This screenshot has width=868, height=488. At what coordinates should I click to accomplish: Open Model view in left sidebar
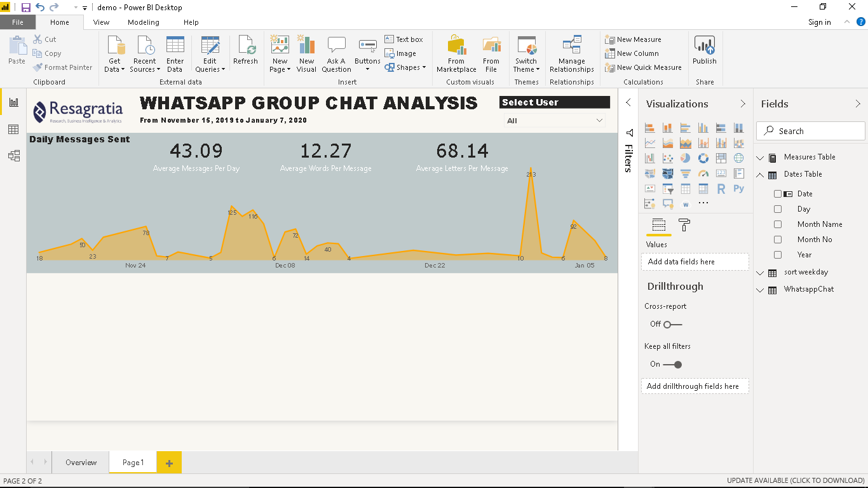coord(13,156)
